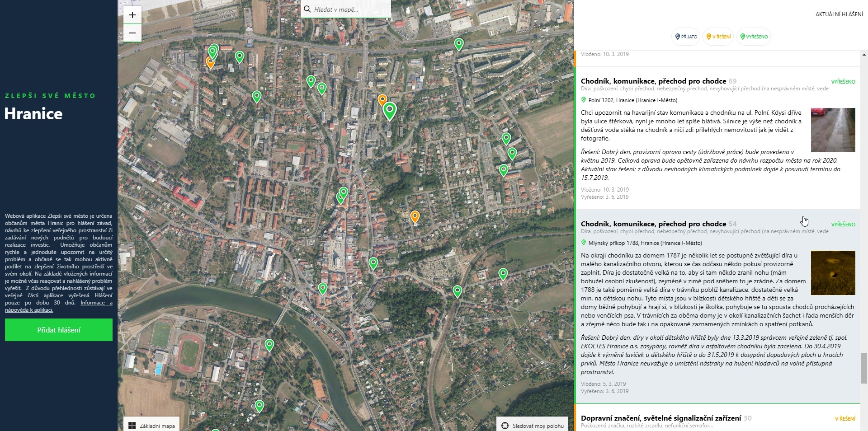The width and height of the screenshot is (868, 431).
Task: Click VYŘEŠENO status label of report 69
Action: click(x=843, y=82)
